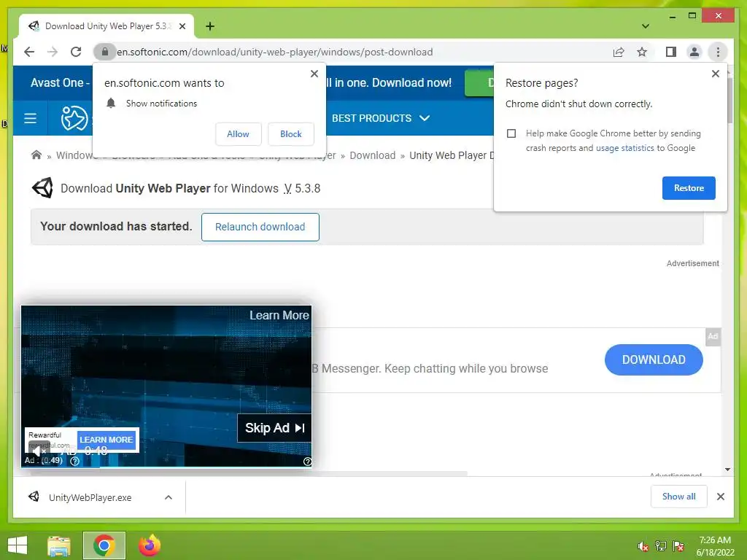
Task: Click the forward navigation arrow
Action: [53, 52]
